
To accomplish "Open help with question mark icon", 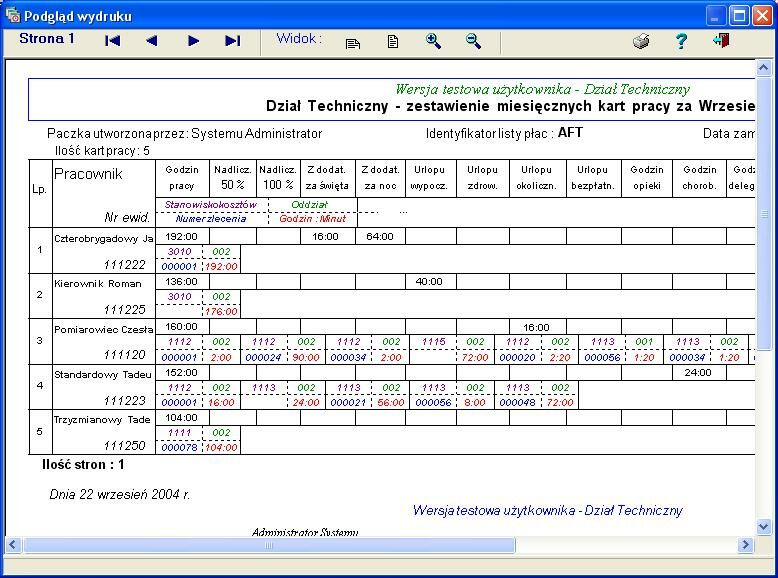I will click(x=681, y=41).
